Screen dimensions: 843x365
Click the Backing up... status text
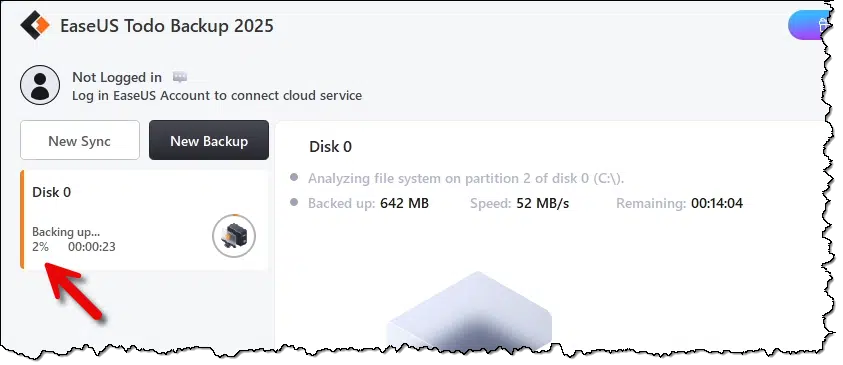66,232
